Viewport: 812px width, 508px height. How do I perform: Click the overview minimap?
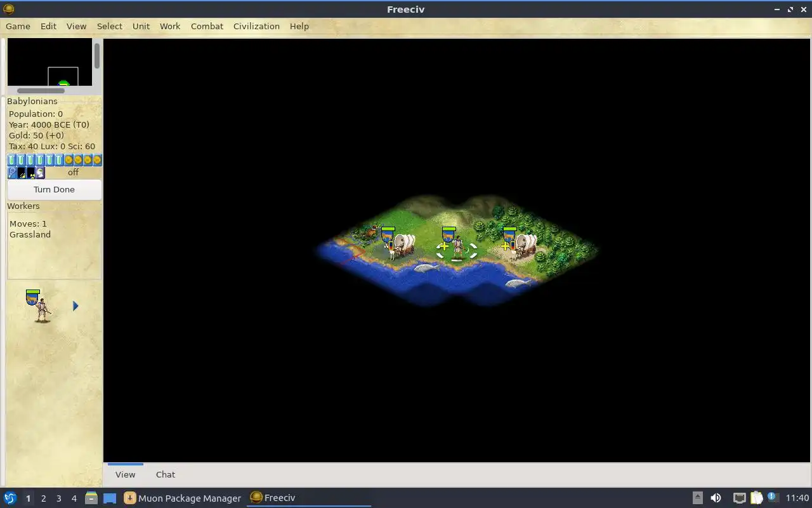pyautogui.click(x=49, y=62)
